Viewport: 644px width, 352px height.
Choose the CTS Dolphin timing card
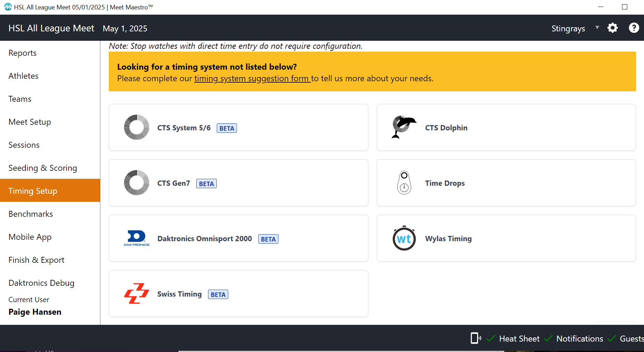click(x=506, y=127)
